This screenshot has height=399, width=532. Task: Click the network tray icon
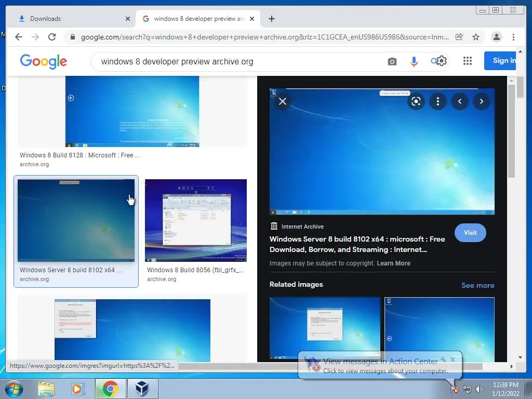pos(467,389)
